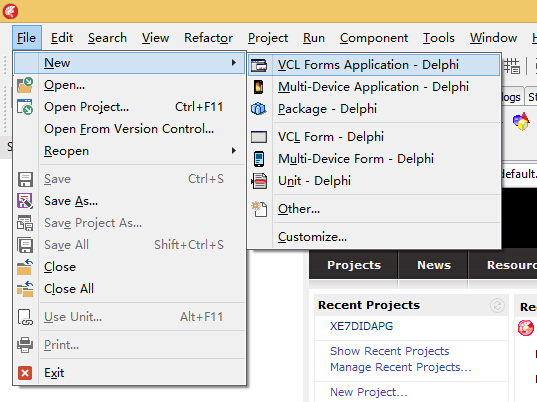Select Close All entry

point(130,289)
